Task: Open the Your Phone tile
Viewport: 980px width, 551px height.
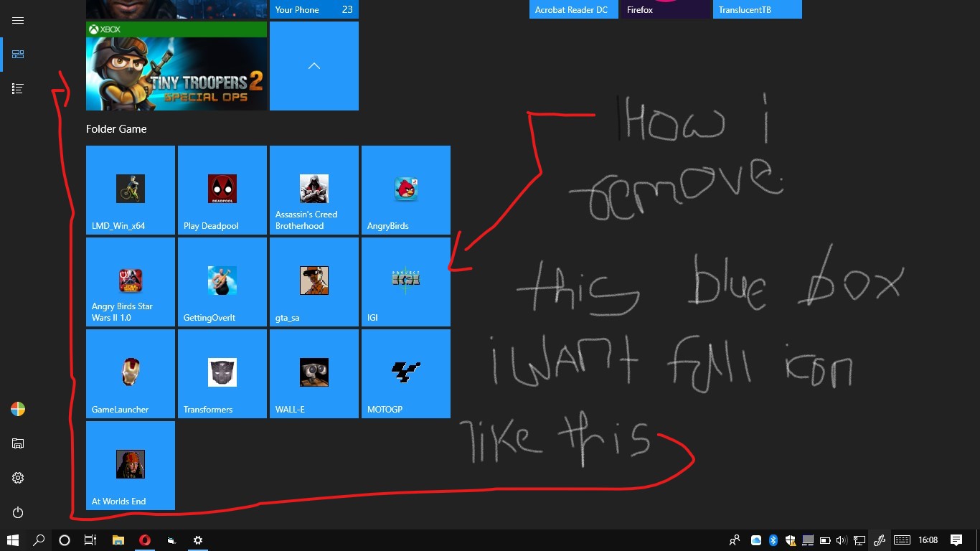Action: coord(314,9)
